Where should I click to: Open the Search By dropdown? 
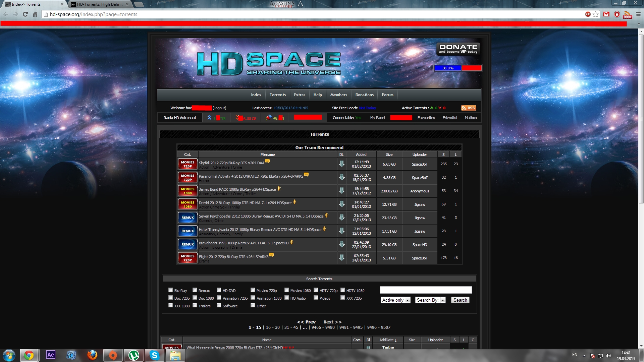(x=430, y=300)
